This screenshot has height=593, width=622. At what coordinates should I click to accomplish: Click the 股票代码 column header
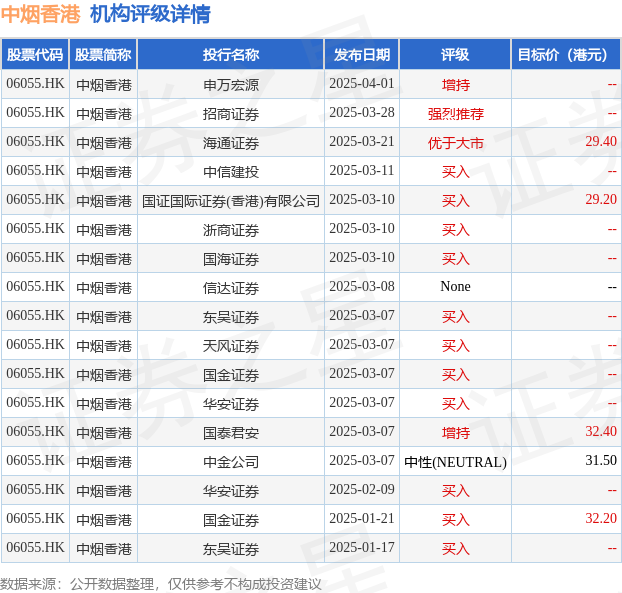click(35, 54)
